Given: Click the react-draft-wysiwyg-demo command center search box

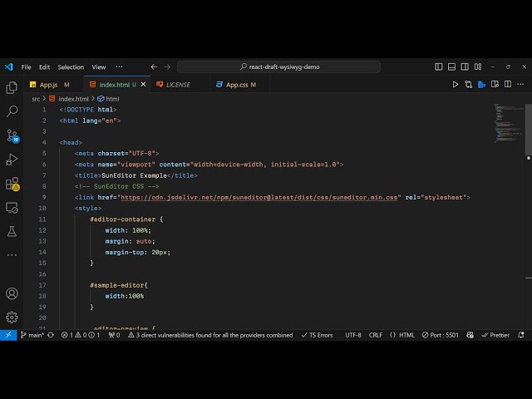Looking at the screenshot, I should click(x=279, y=66).
